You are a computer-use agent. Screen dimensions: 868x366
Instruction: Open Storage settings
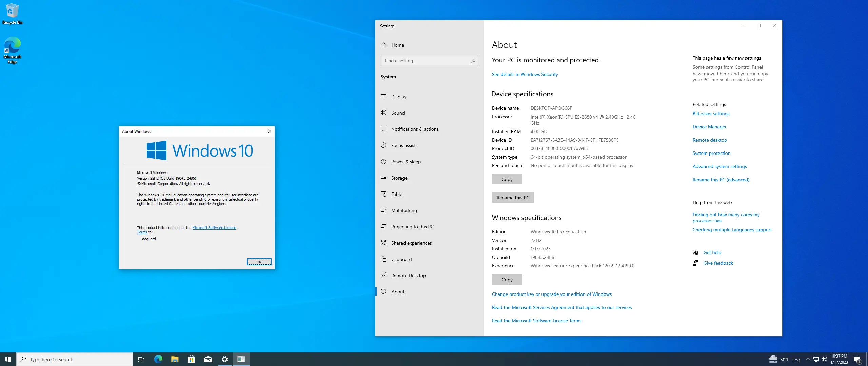399,178
